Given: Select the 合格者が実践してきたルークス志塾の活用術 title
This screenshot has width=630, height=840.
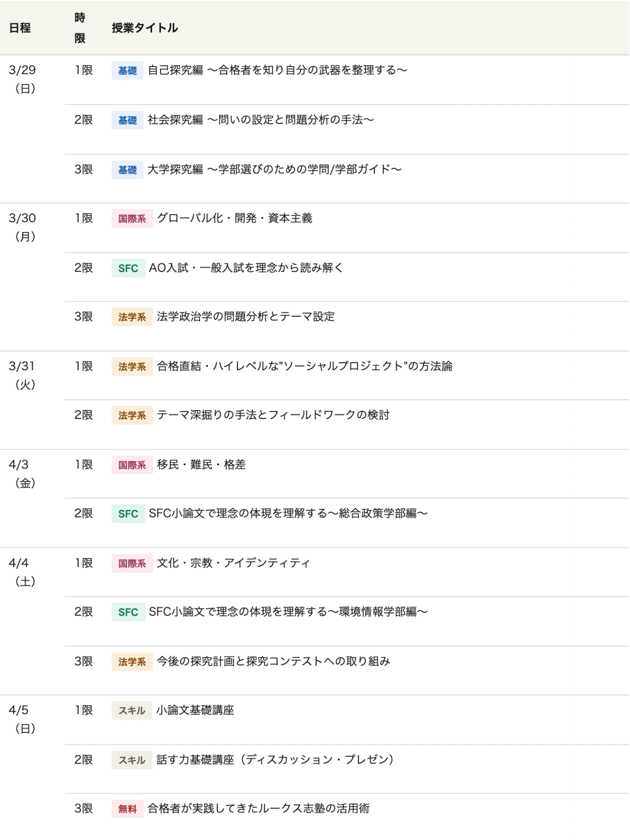Looking at the screenshot, I should (258, 808).
